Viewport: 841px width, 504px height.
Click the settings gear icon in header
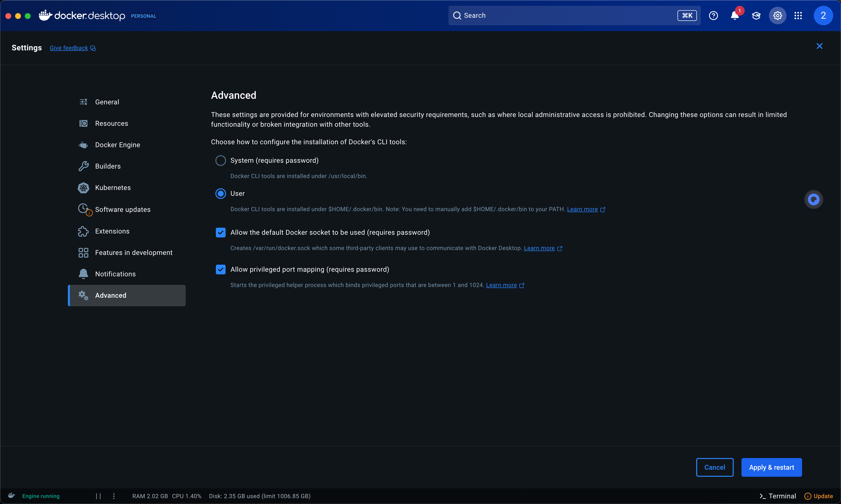coord(777,16)
